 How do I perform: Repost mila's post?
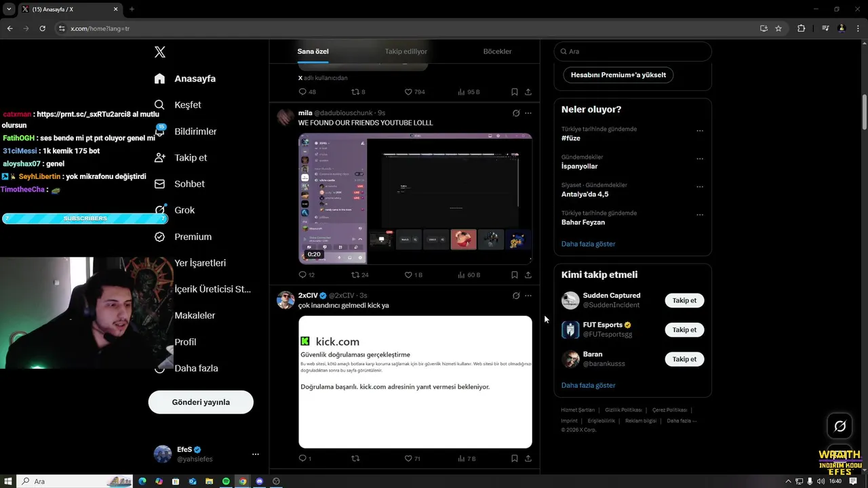click(359, 275)
